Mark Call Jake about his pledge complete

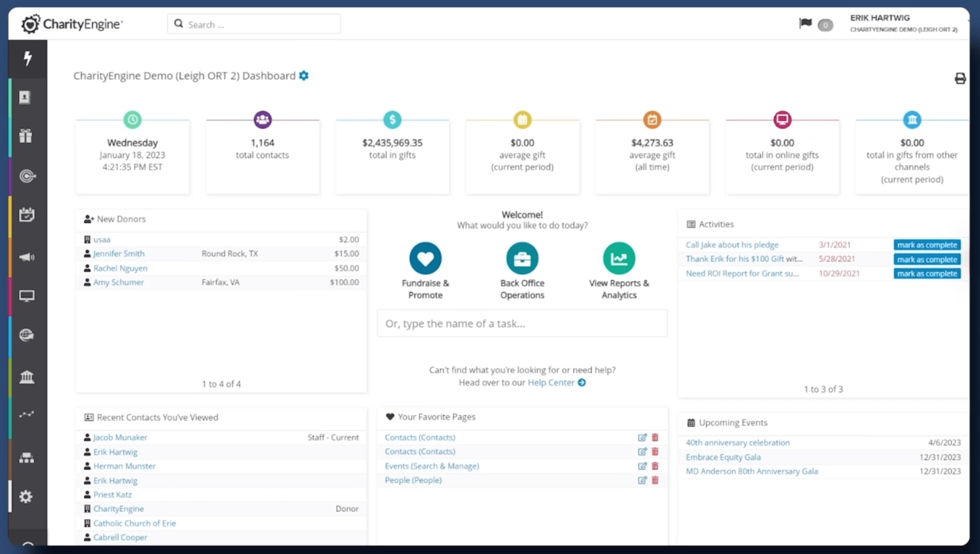click(927, 245)
